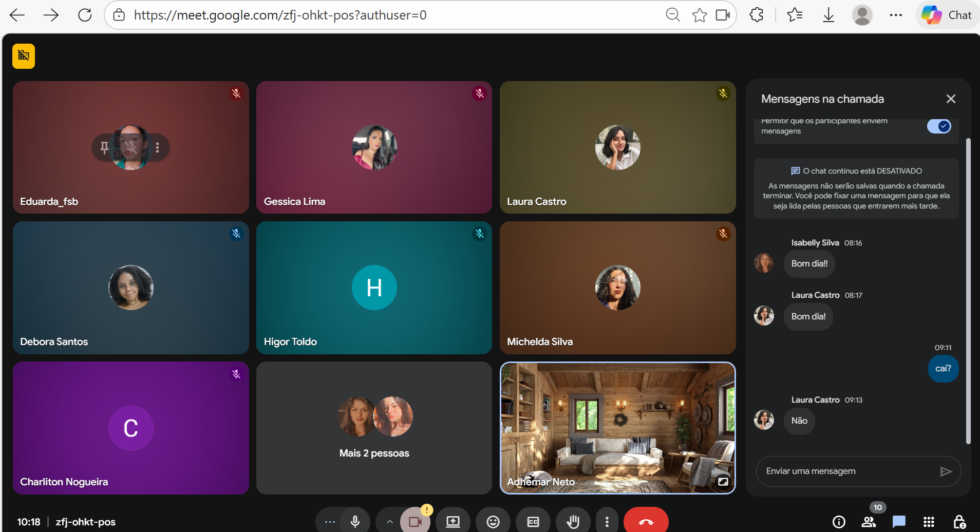The image size is (980, 532).
Task: Click Laura Castro's "Não" message
Action: pyautogui.click(x=799, y=421)
